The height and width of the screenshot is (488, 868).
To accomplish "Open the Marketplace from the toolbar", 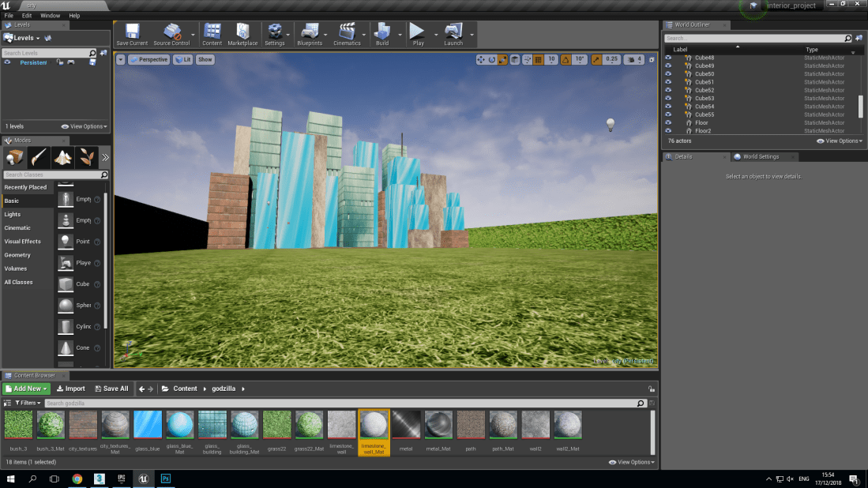I will click(x=242, y=34).
